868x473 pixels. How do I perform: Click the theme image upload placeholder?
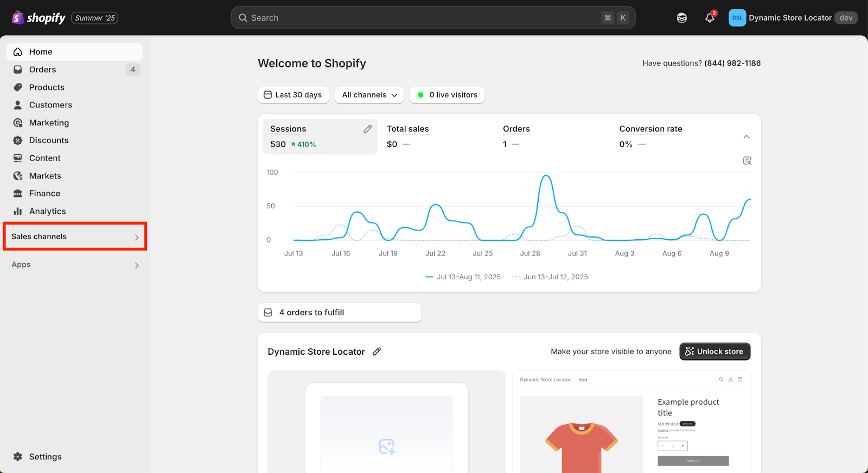386,434
